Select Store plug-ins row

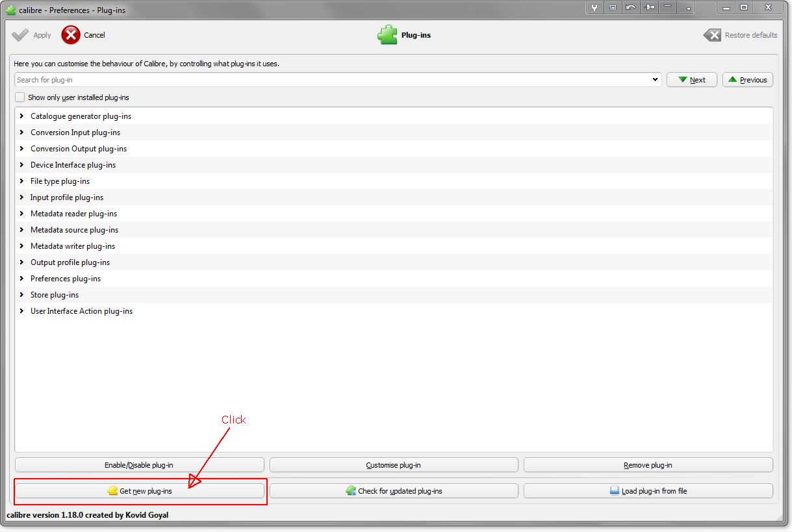point(394,295)
